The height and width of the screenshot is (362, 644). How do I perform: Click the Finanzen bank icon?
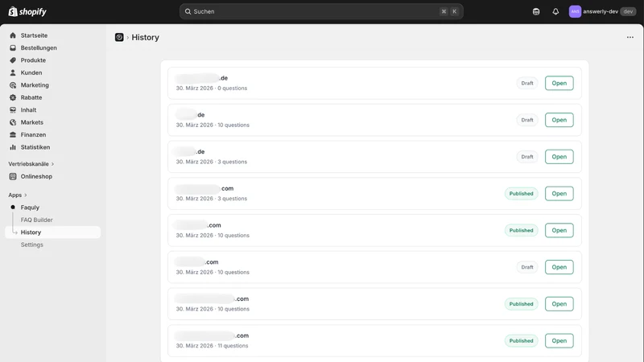click(13, 134)
